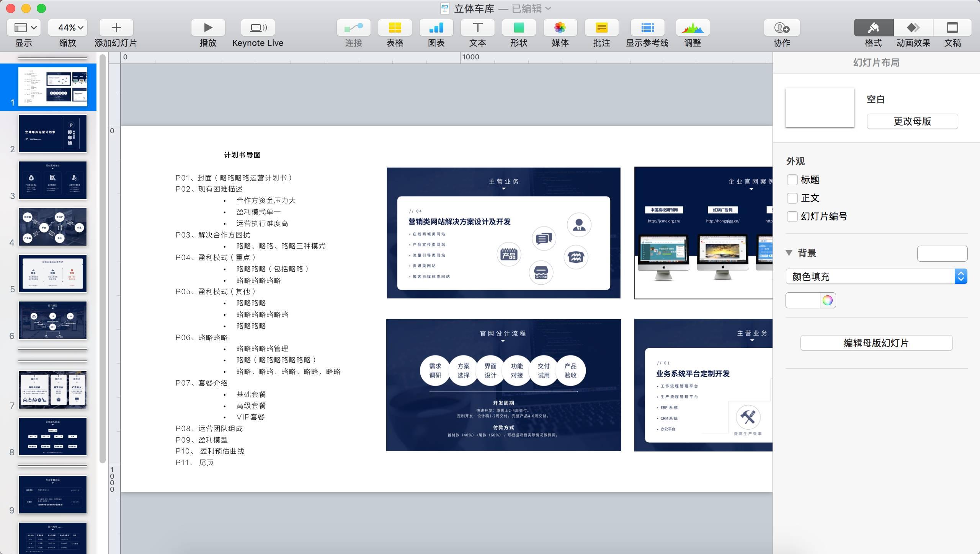Select slide 7 thumbnail
Image resolution: width=980 pixels, height=554 pixels.
53,390
